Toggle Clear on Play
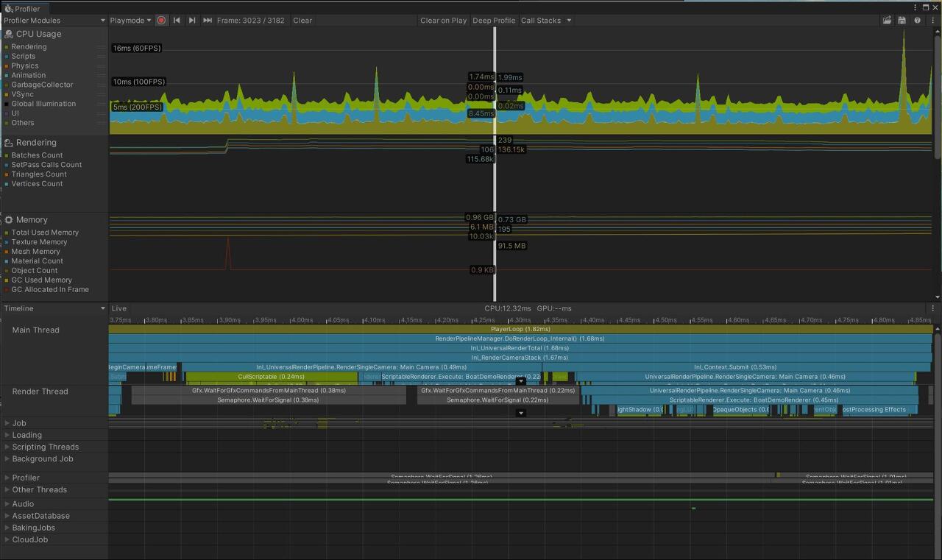 tap(443, 21)
